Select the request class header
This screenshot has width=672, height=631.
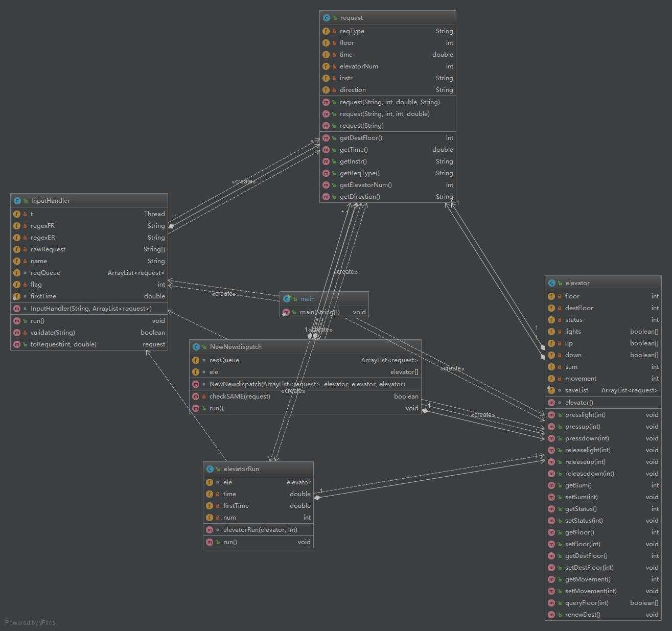click(x=388, y=18)
